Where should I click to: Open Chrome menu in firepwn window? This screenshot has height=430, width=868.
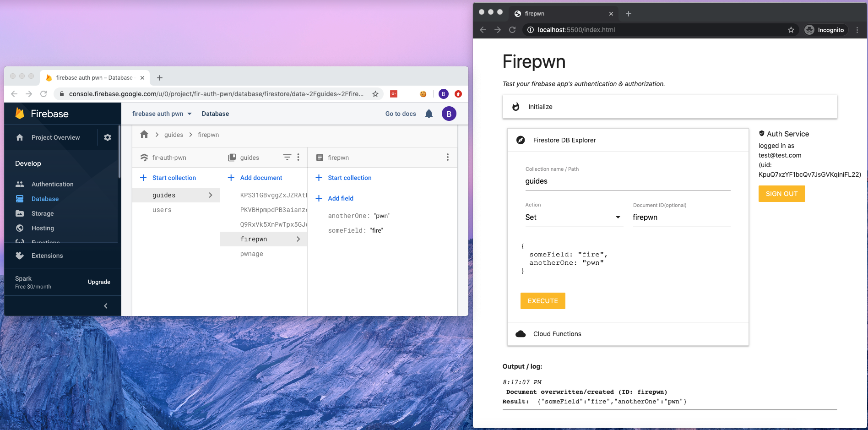(857, 30)
